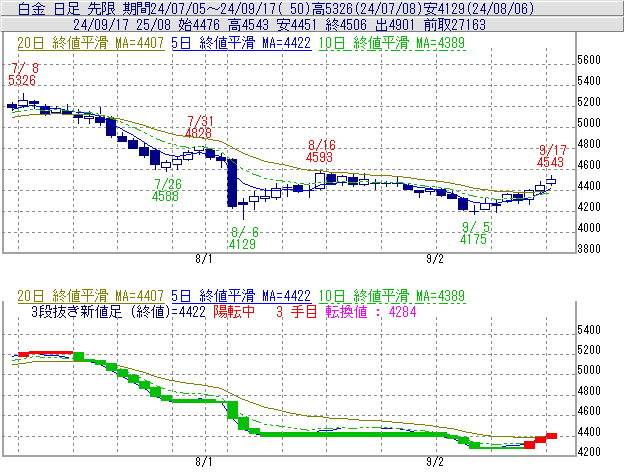Click the 3段抜き新値足 (終値)=4422 text
This screenshot has width=624, height=475.
coord(119,311)
